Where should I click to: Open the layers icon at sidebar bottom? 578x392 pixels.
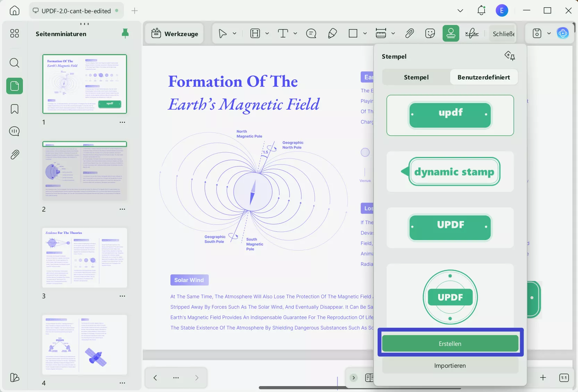point(15,377)
